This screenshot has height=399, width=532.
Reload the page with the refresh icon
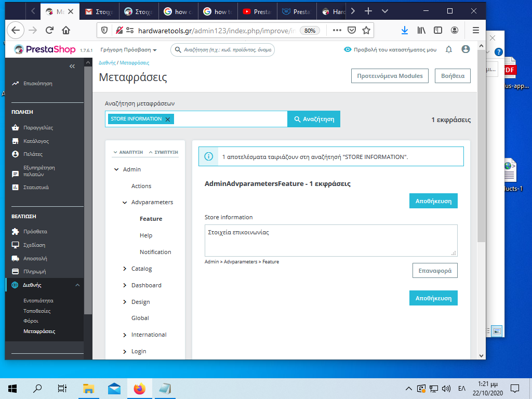point(49,31)
